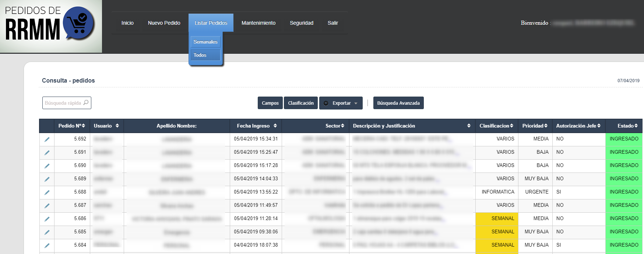Open Seguridad menu
Screen dimensions: 644x254
click(302, 23)
